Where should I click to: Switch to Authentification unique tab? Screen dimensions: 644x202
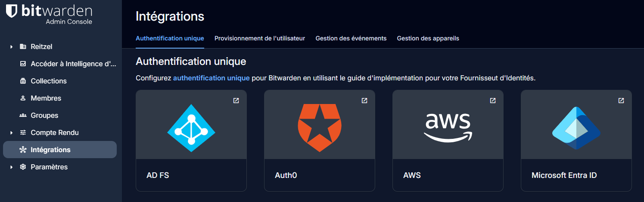[x=170, y=38]
